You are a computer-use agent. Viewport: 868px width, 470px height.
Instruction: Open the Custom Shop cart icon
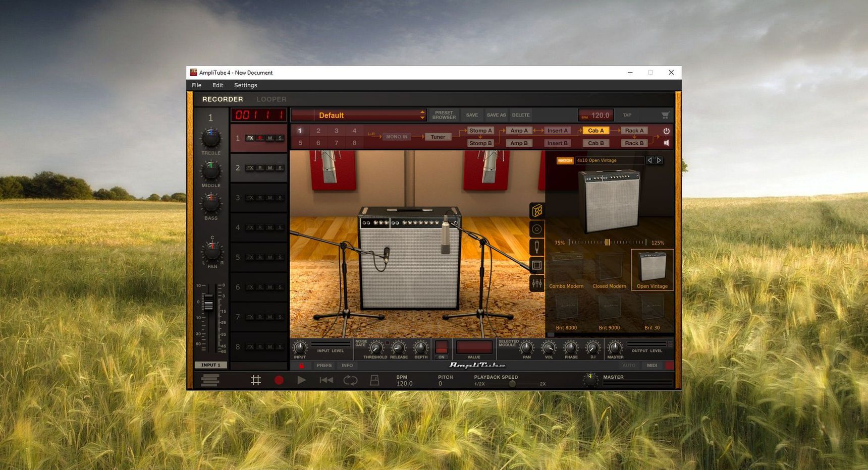[665, 115]
